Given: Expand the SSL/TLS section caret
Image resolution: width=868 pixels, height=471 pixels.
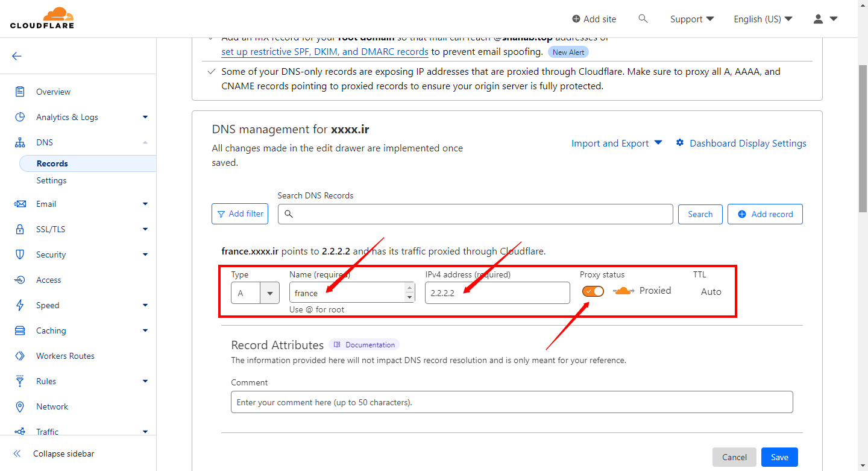Looking at the screenshot, I should pos(145,229).
